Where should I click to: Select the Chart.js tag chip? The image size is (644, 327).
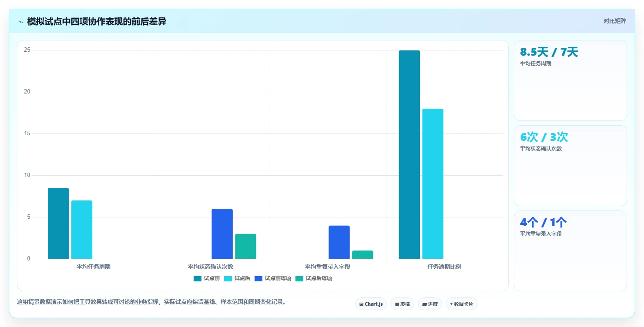point(371,304)
